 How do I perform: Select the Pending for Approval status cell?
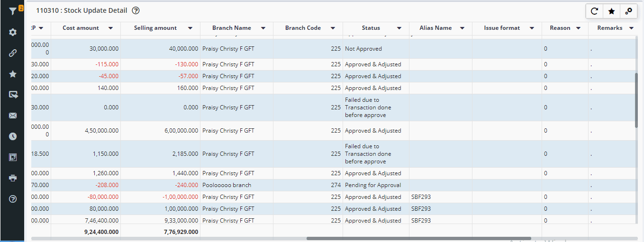coord(373,185)
